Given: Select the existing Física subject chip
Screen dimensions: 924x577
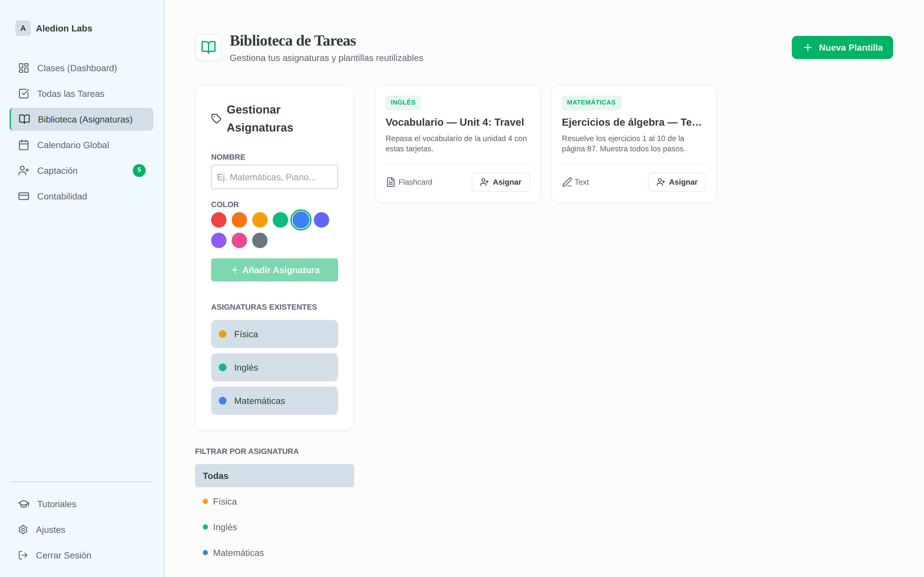Looking at the screenshot, I should coord(274,334).
